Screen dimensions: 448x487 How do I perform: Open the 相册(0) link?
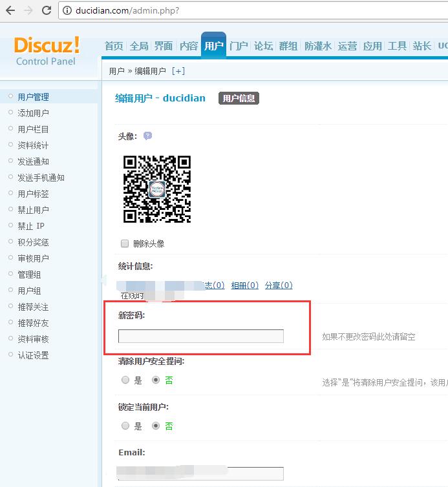point(245,285)
